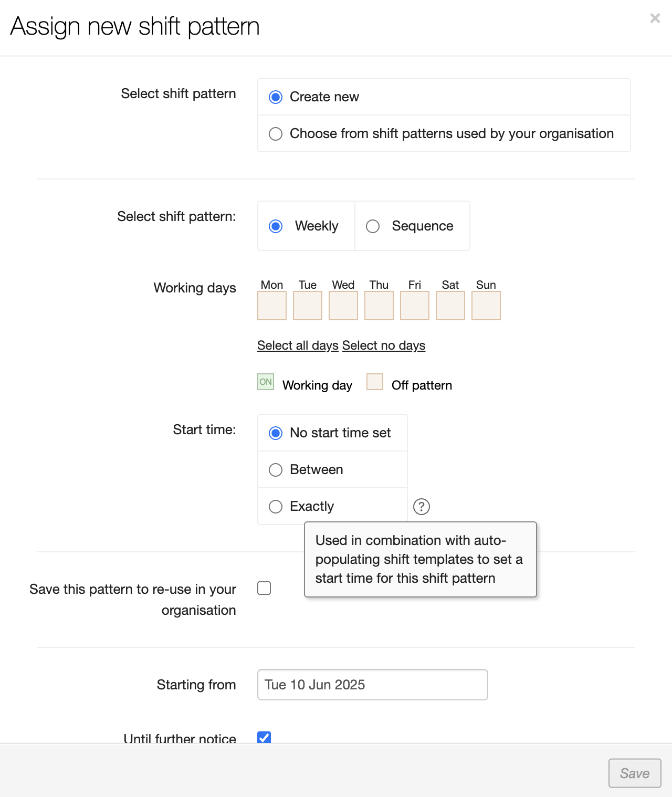Select the Create new radio option

[276, 97]
